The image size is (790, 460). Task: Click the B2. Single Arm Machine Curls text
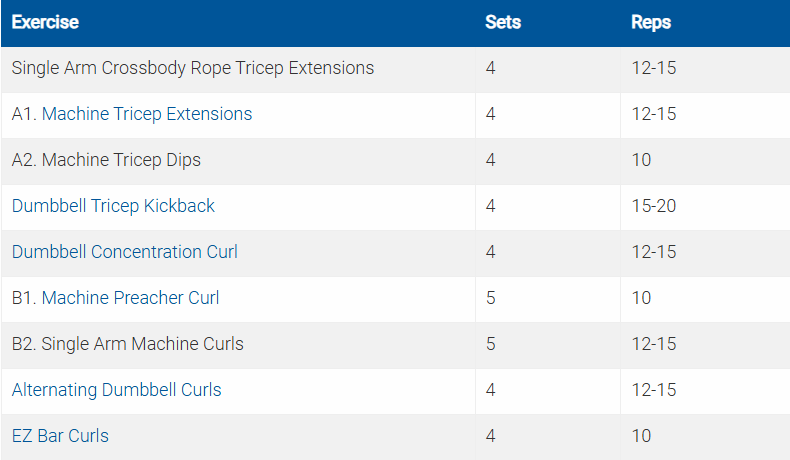pos(128,344)
